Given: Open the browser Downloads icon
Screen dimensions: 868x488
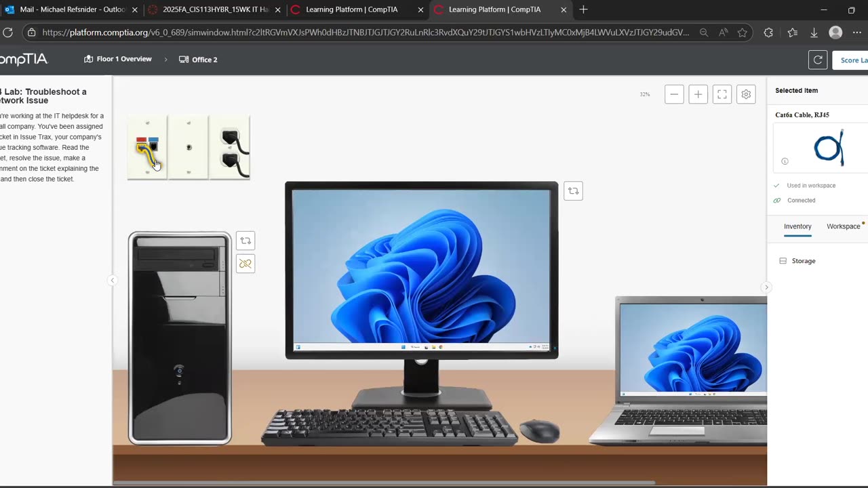Looking at the screenshot, I should 814,33.
